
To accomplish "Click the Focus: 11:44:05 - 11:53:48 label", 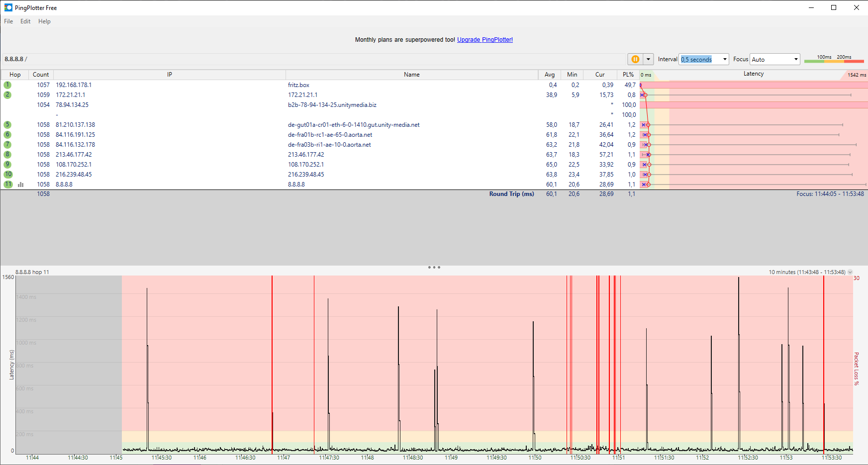I will click(830, 194).
